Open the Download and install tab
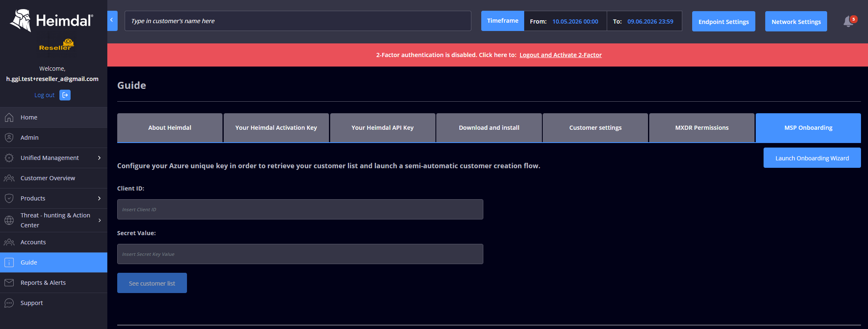868x329 pixels. 489,128
